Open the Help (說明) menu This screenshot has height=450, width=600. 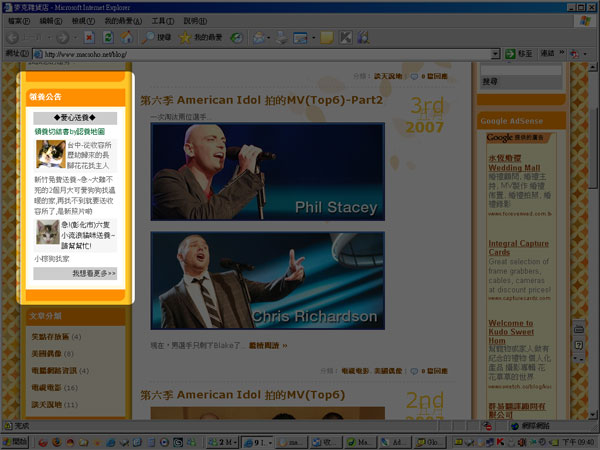coord(195,21)
